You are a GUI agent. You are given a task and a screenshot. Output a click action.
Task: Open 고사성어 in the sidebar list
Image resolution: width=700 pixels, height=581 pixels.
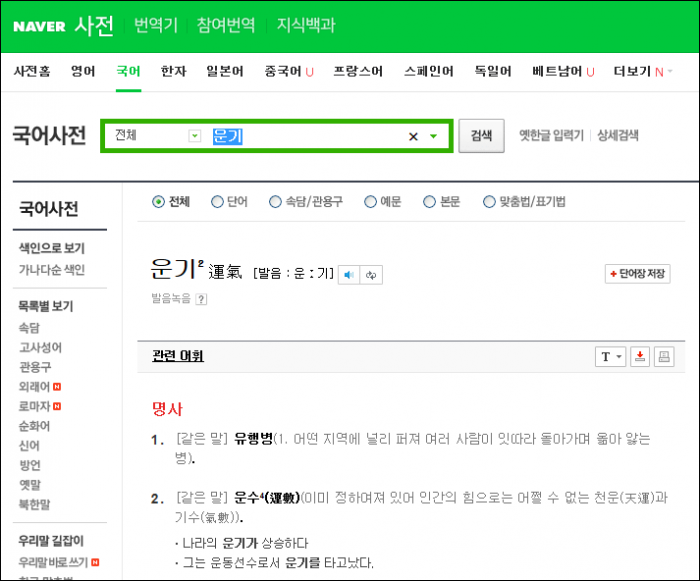pos(40,347)
